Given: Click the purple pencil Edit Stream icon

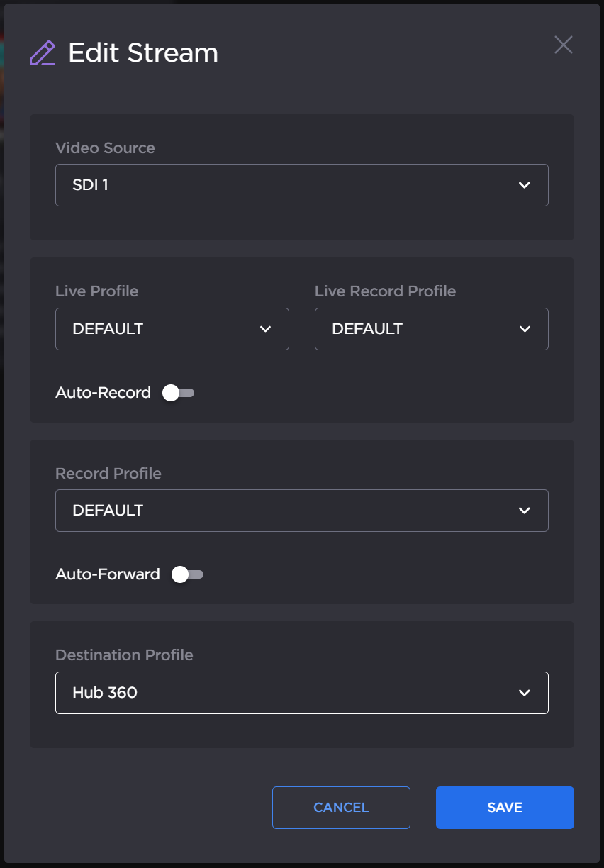Looking at the screenshot, I should click(43, 52).
